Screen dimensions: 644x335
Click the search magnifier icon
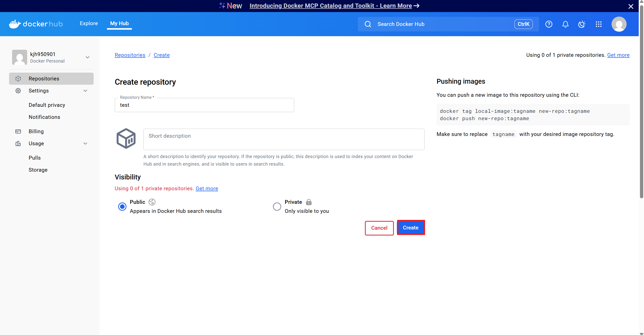tap(368, 24)
